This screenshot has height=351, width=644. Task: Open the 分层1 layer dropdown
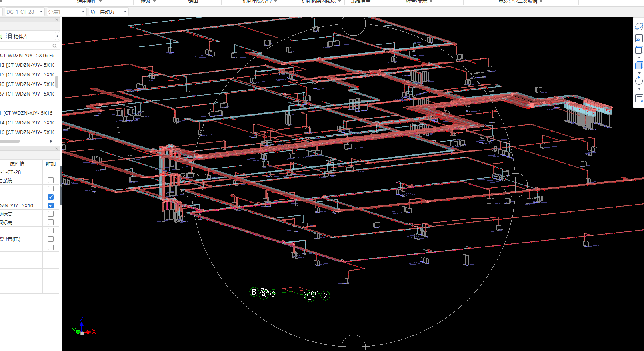click(66, 12)
